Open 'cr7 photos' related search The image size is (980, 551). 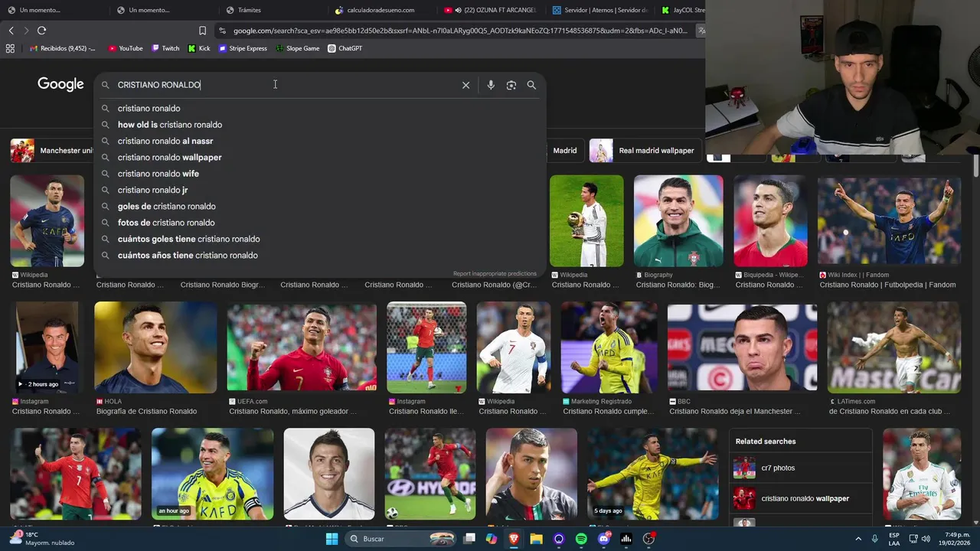pos(800,468)
